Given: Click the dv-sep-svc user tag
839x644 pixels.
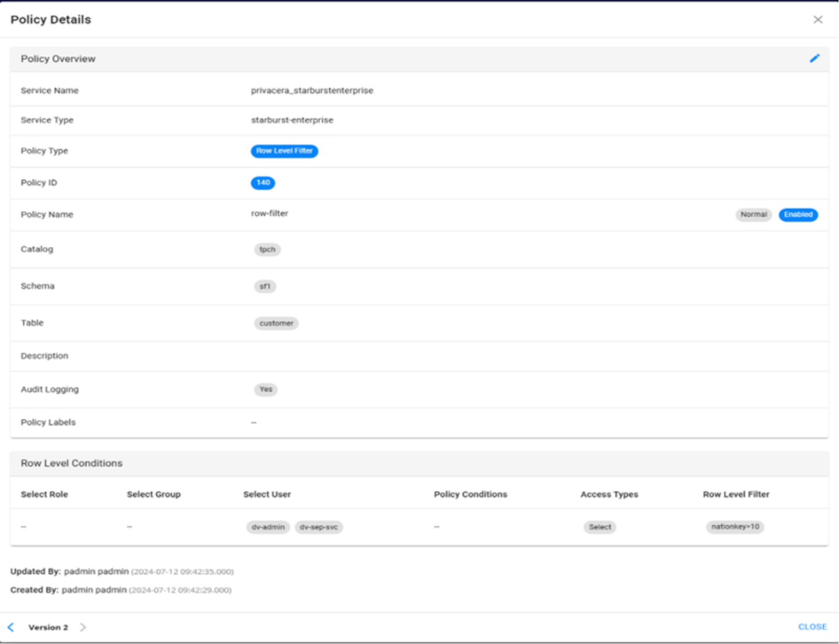Looking at the screenshot, I should pos(319,527).
